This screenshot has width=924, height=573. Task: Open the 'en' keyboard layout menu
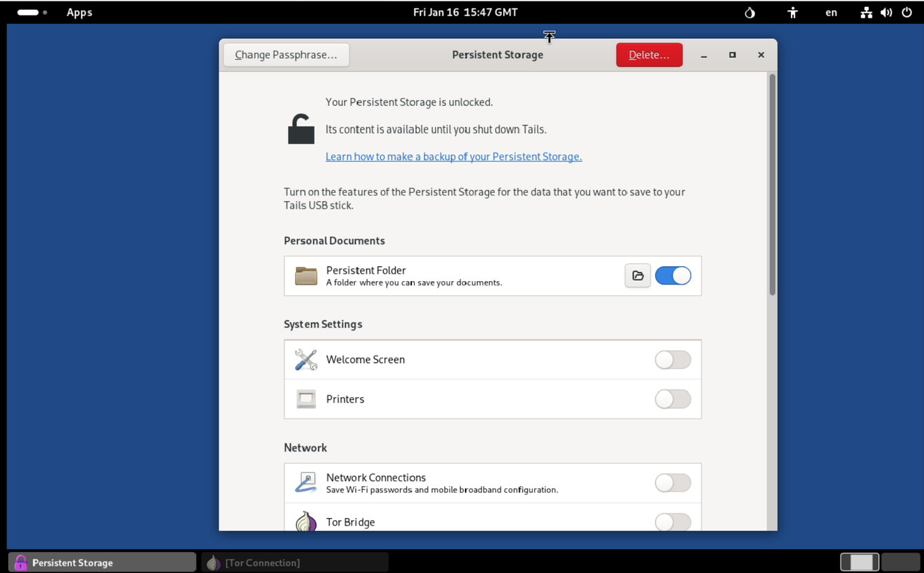pos(831,12)
